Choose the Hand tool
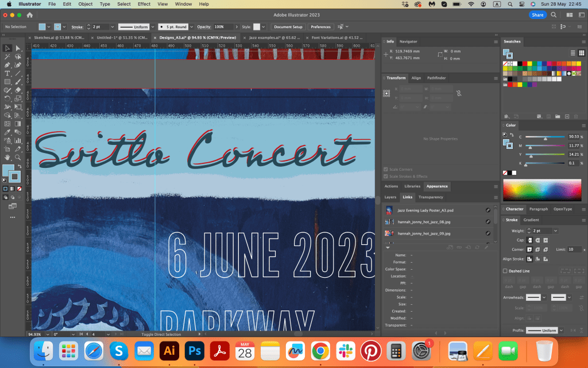 7,157
